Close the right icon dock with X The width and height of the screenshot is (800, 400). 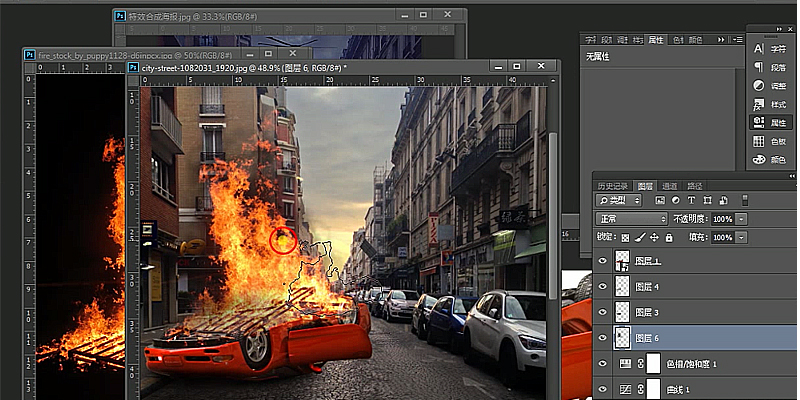tap(792, 29)
